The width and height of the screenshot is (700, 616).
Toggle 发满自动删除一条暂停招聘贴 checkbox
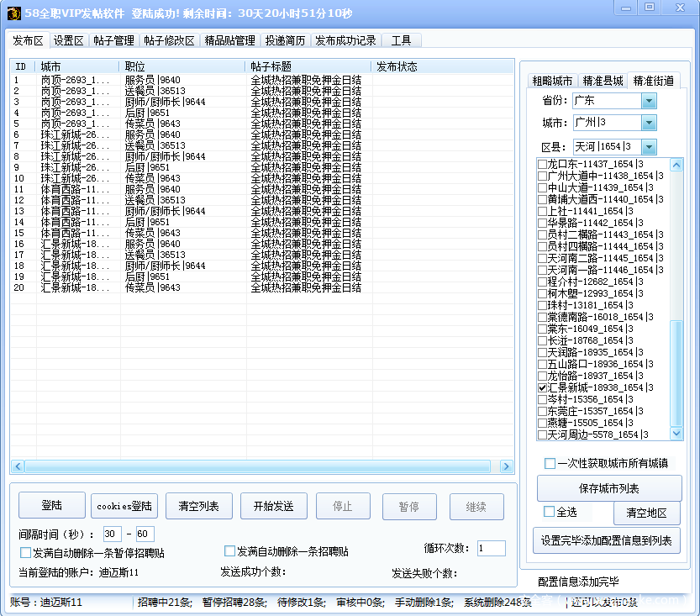click(25, 553)
